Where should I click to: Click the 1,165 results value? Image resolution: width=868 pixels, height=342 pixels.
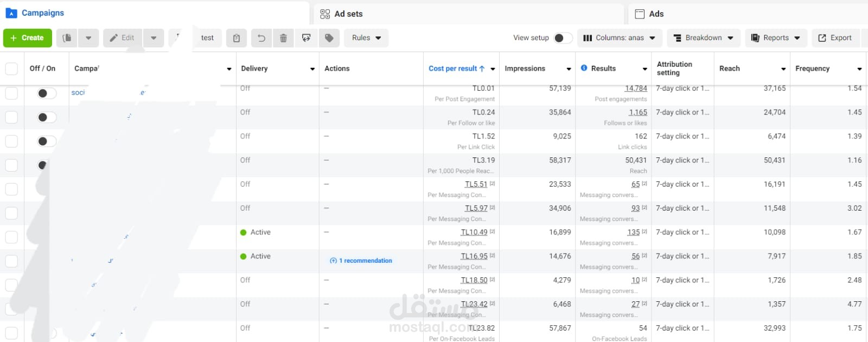click(x=638, y=112)
